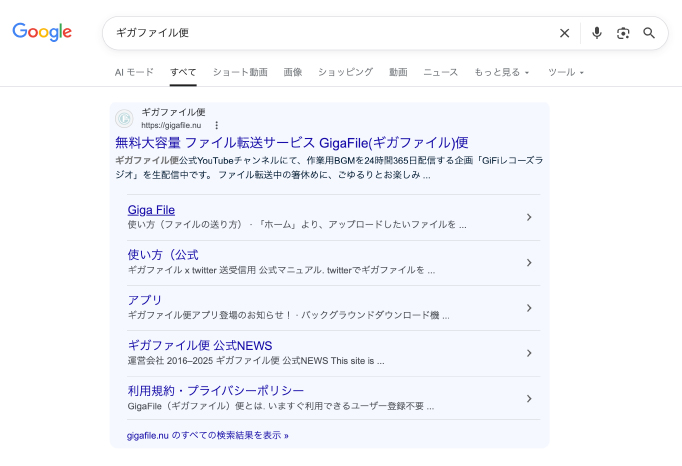Open Google Lens image search icon
Viewport: 682px width, 466px height.
[623, 33]
